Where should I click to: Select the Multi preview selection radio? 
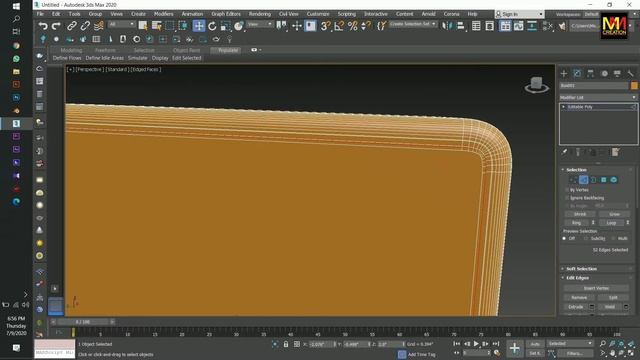613,238
